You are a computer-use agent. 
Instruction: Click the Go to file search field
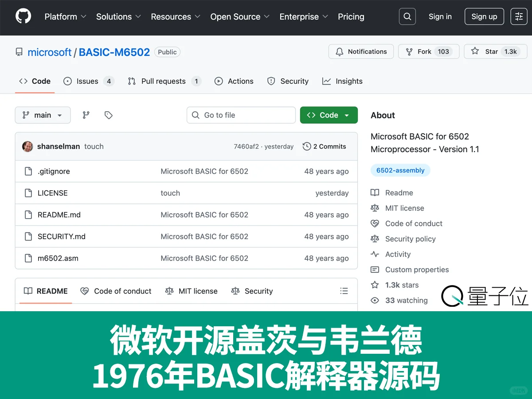pos(241,115)
